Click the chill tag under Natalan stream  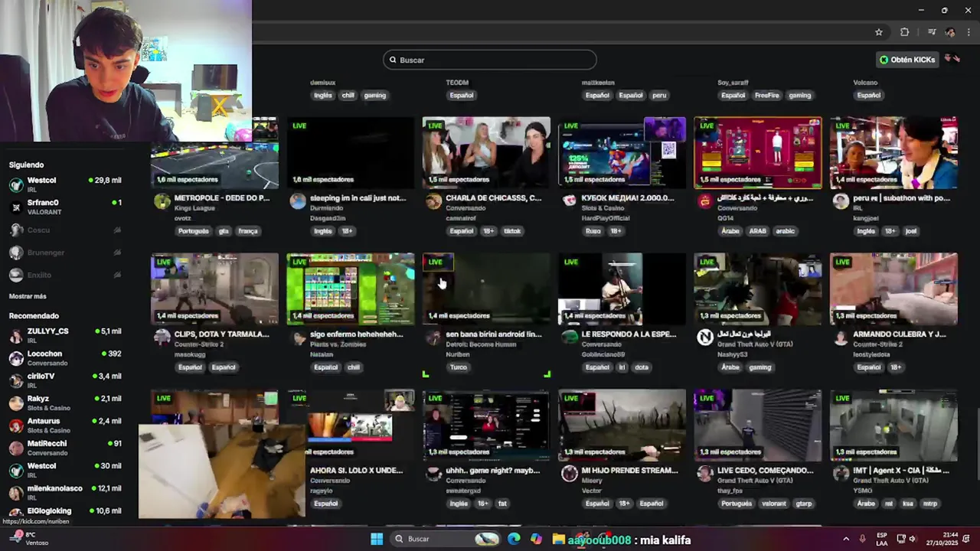pos(354,367)
